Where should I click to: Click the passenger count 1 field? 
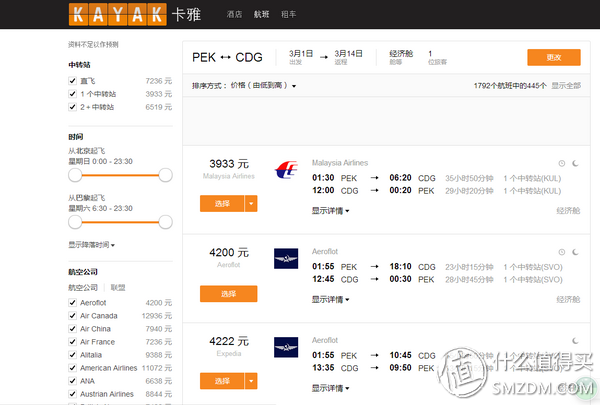point(437,57)
